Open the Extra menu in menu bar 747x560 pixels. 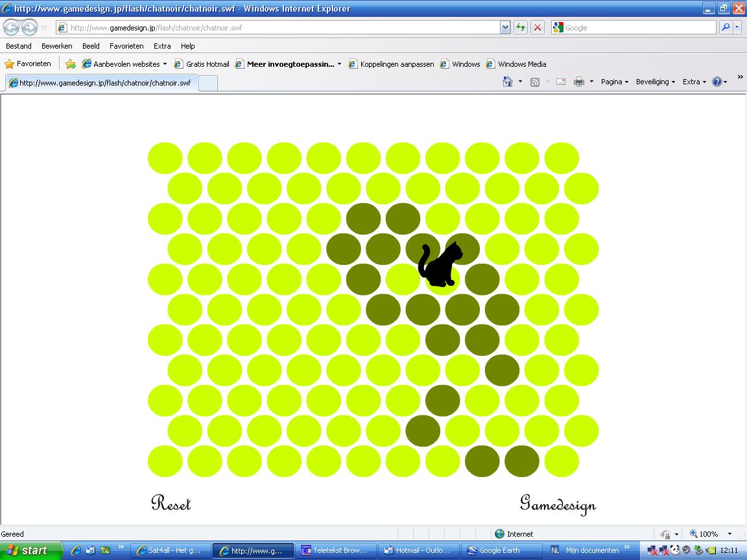pos(162,46)
